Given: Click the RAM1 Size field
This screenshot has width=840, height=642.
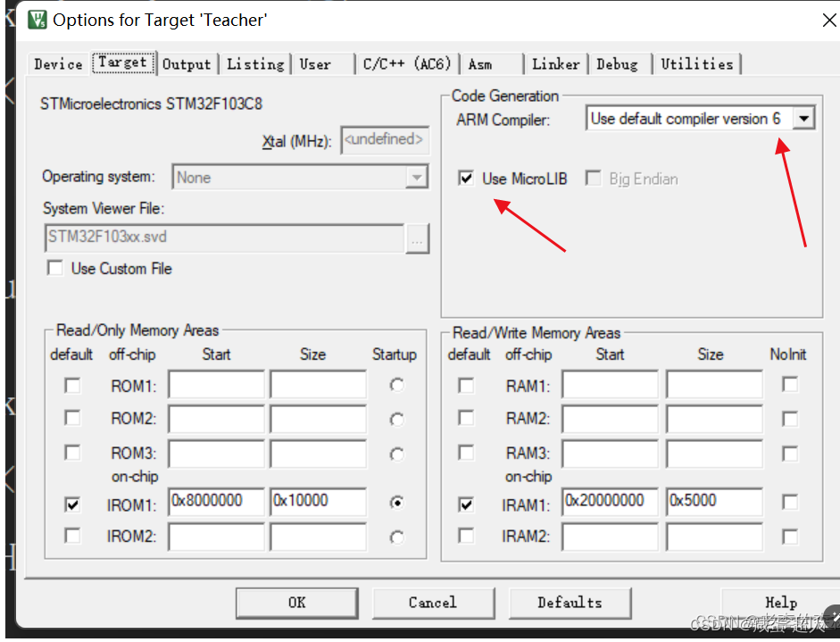Looking at the screenshot, I should coord(715,384).
